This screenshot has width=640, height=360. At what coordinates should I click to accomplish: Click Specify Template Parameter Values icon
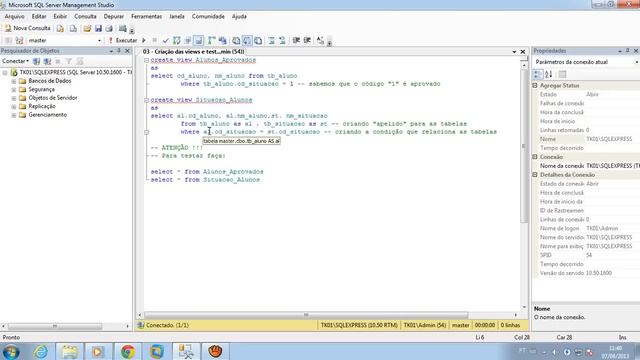pos(320,40)
